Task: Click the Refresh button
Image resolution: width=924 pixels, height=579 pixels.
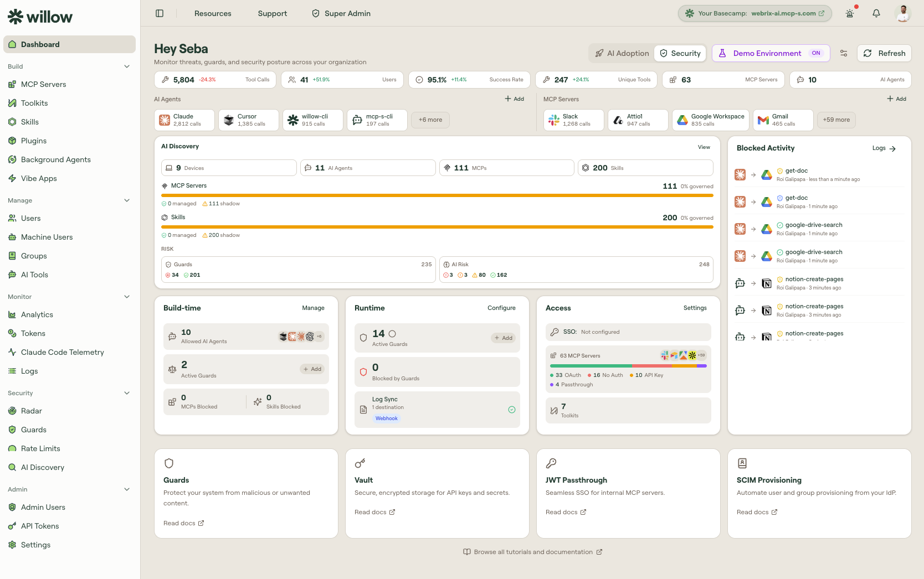Action: pyautogui.click(x=884, y=53)
